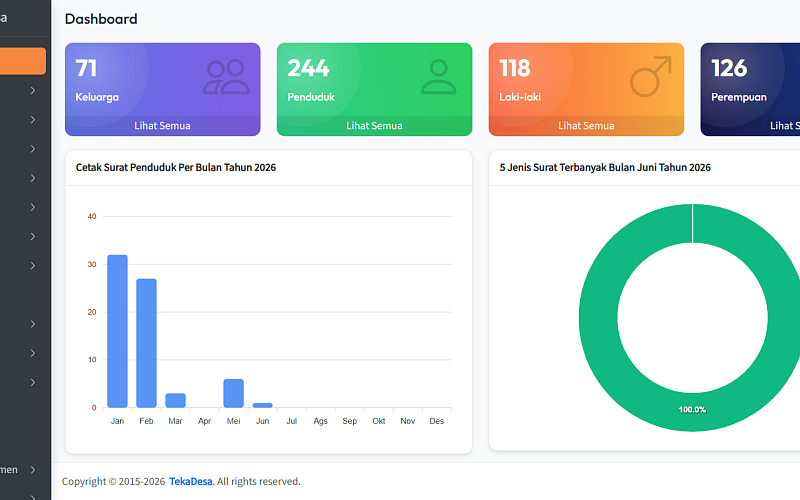Open Lihat Semua on Laki-laki card
The image size is (800, 500).
[x=586, y=126]
